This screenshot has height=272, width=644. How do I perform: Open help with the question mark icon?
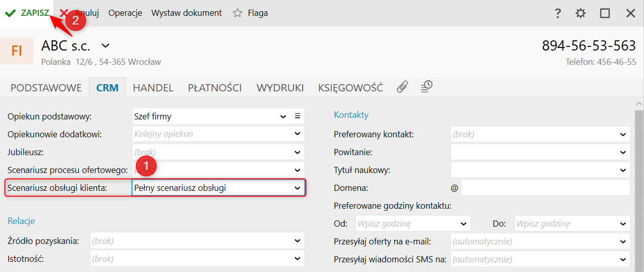click(558, 13)
